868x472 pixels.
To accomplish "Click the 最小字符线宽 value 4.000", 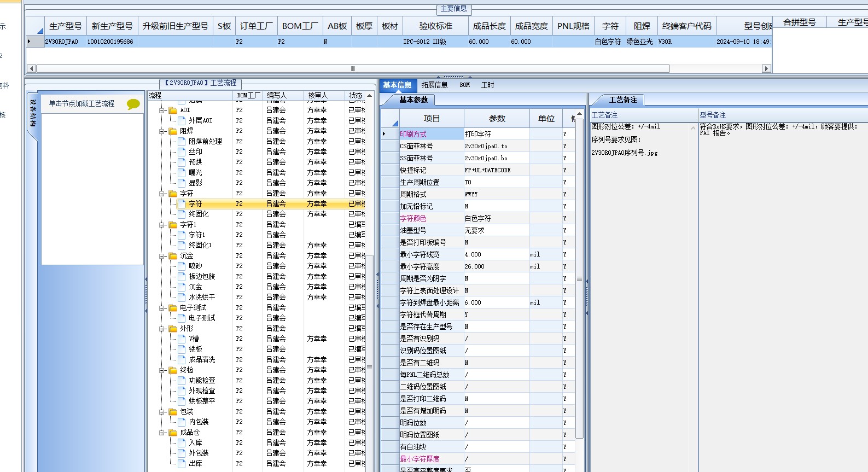I will (x=497, y=254).
